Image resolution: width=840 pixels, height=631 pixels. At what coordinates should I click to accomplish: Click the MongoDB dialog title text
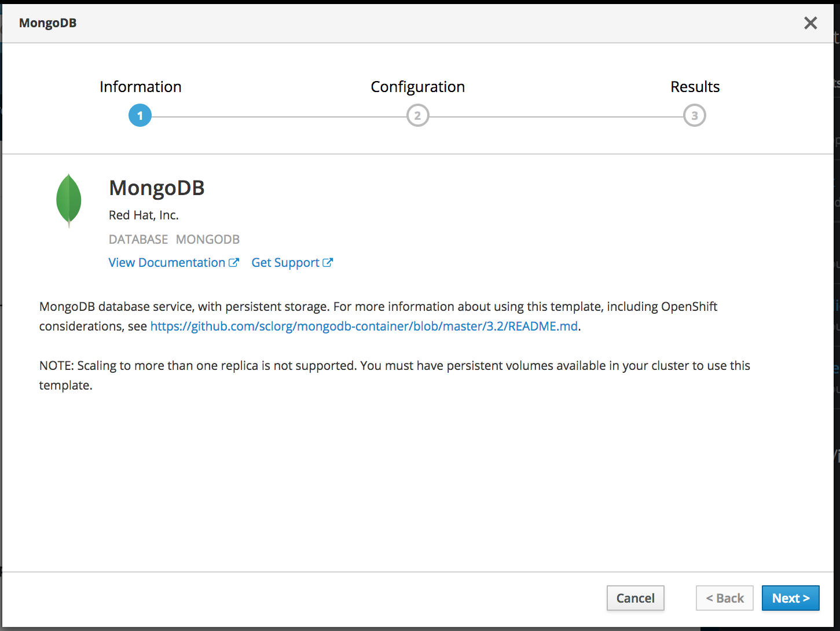pos(48,23)
